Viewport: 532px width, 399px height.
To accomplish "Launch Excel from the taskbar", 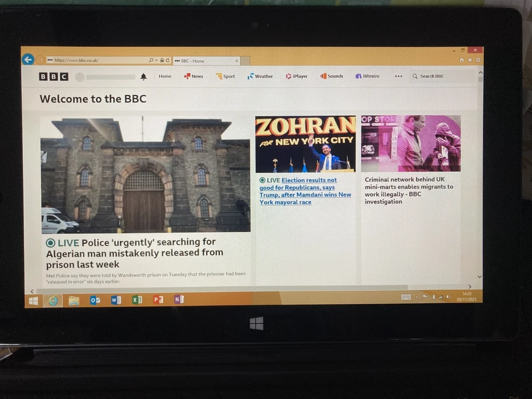I will point(137,300).
